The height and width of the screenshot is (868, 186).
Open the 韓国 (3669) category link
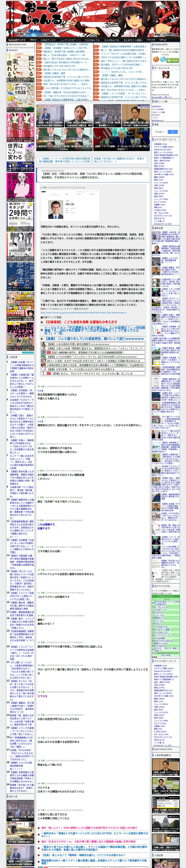pos(159,177)
